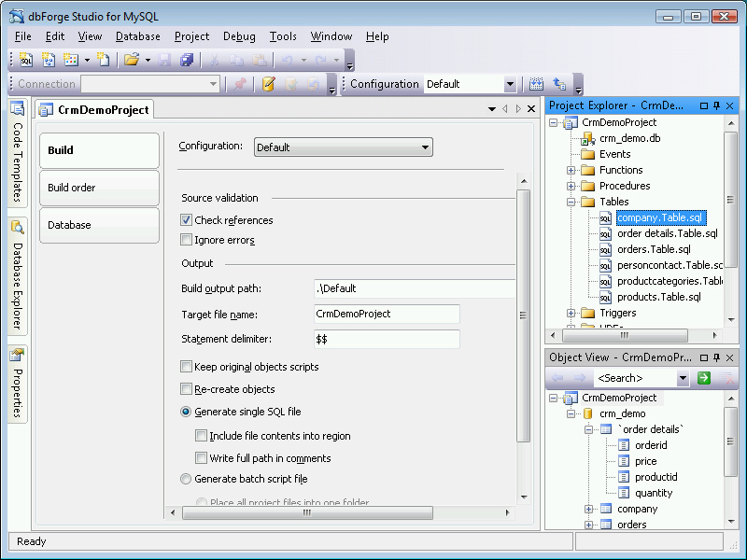Viewport: 747px width, 560px height.
Task: Click the settings horizontal scrollbar thumb
Action: tap(307, 512)
